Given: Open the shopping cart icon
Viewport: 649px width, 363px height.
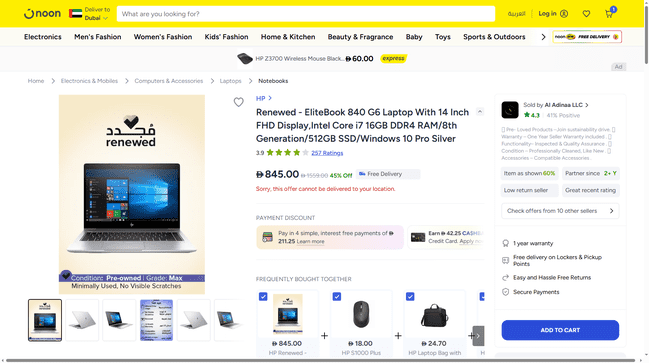Looking at the screenshot, I should [x=609, y=14].
